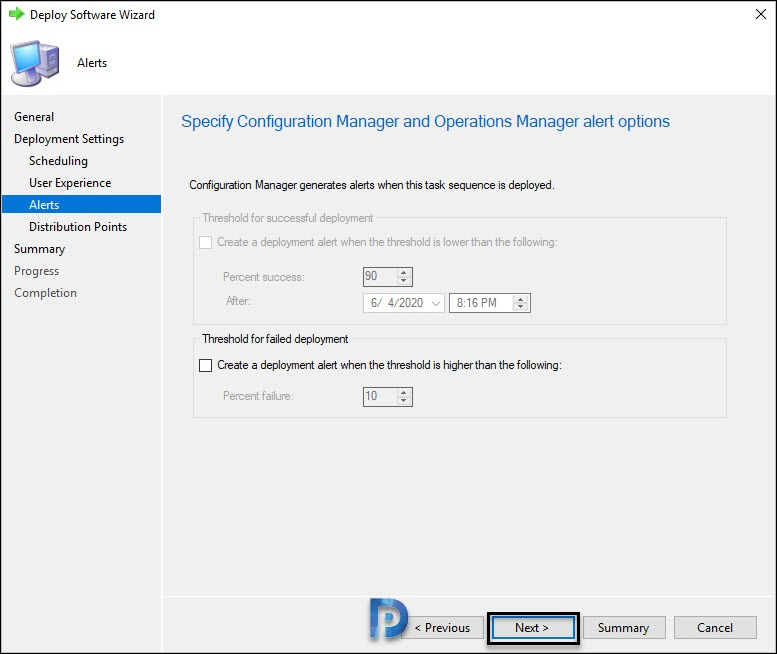Click the 'Percent failure:' label
Screen dimensions: 777x654
[x=258, y=396]
